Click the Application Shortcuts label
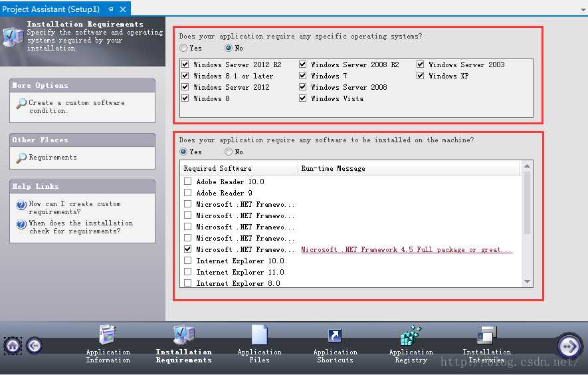Screen dimensions: 588x375 pos(336,356)
